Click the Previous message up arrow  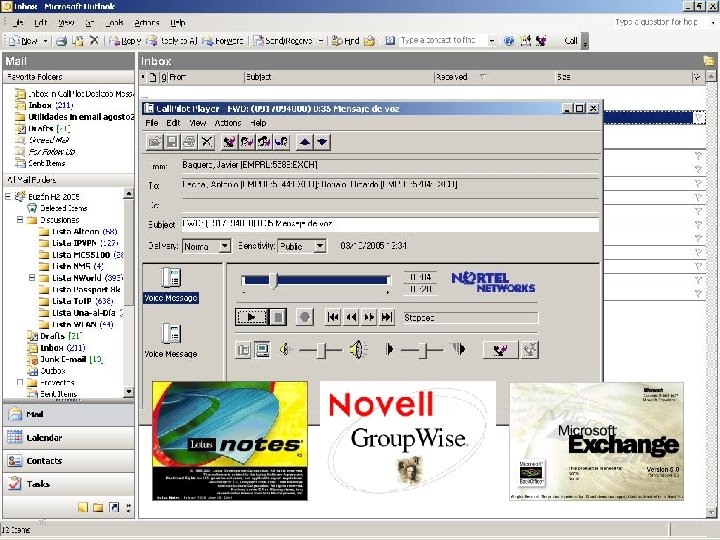pyautogui.click(x=304, y=142)
